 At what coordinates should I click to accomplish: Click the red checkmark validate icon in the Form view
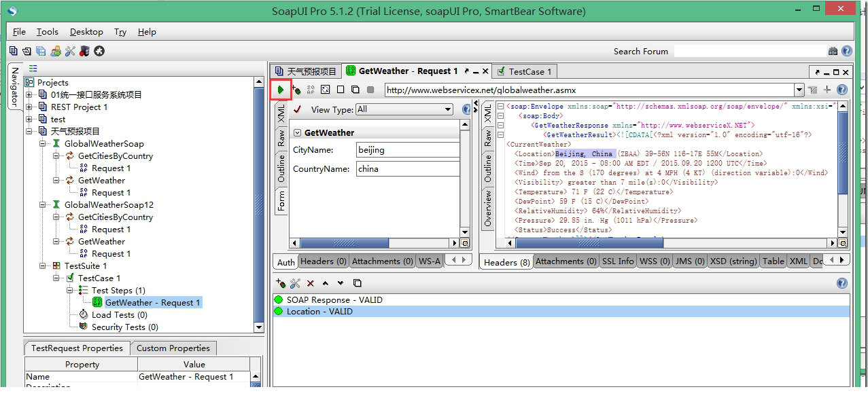coord(297,109)
